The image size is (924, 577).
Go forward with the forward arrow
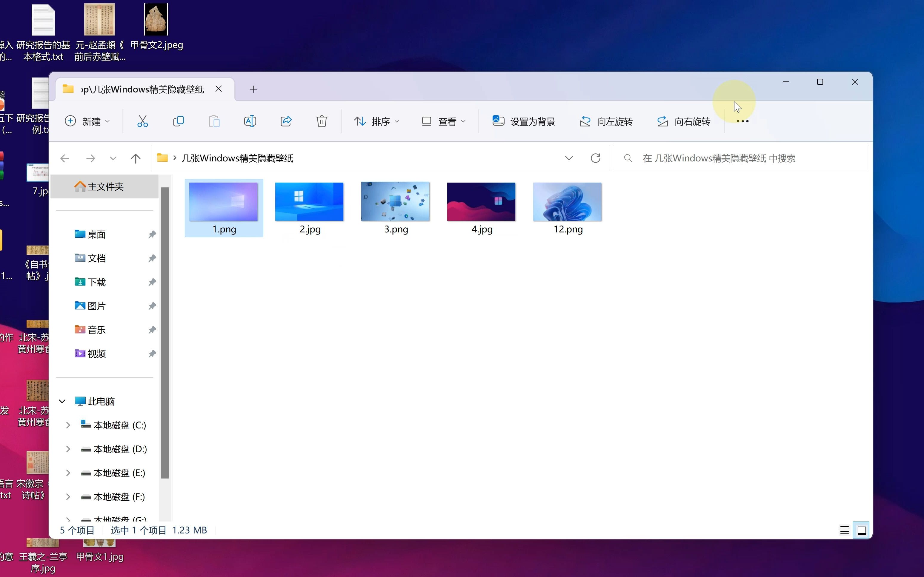[90, 158]
